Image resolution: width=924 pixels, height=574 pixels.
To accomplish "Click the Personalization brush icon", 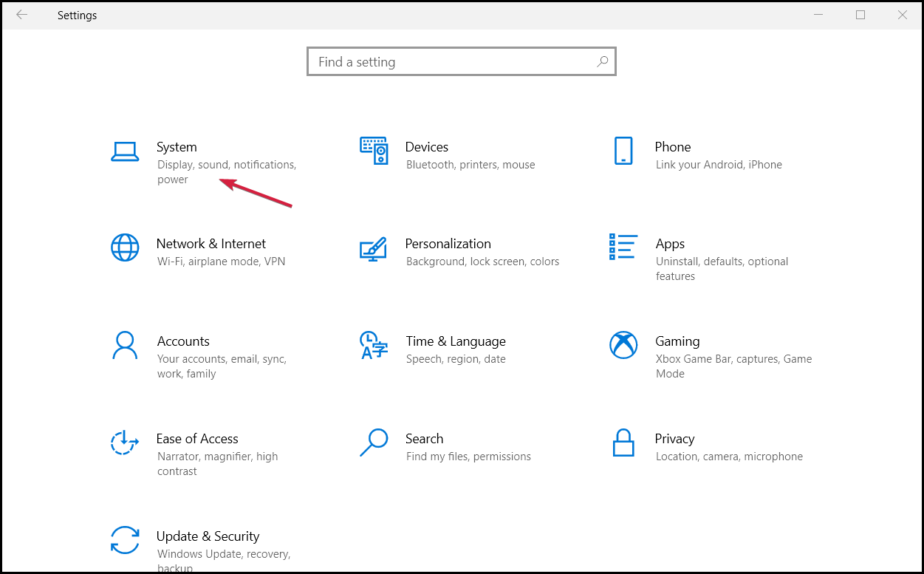I will (x=374, y=250).
